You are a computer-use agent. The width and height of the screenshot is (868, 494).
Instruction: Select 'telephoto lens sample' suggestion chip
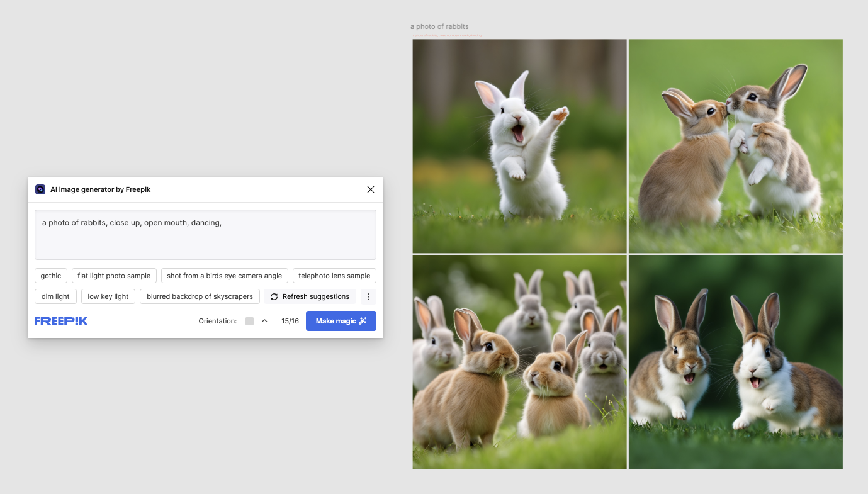[334, 275]
